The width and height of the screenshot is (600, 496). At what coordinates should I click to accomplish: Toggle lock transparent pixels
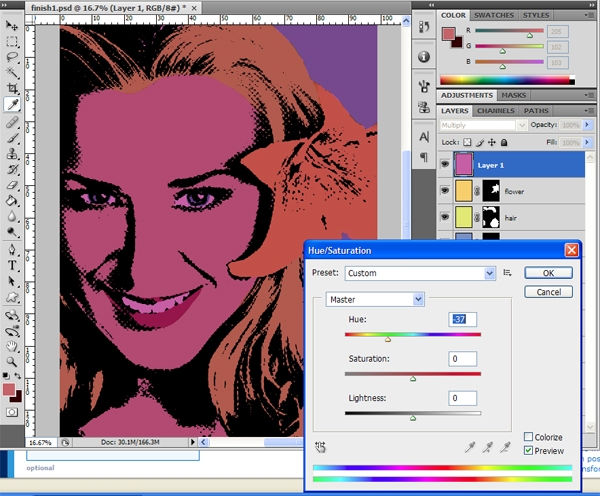tap(467, 142)
